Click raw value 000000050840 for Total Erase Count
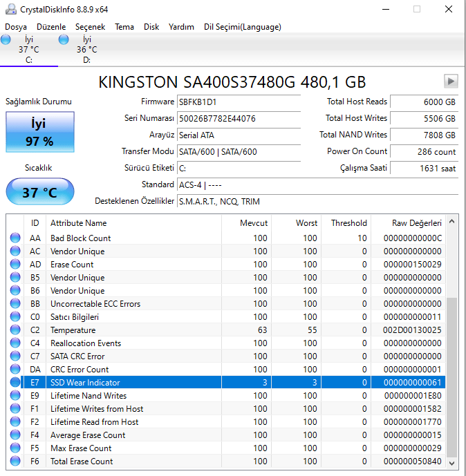466x476 pixels. point(412,461)
